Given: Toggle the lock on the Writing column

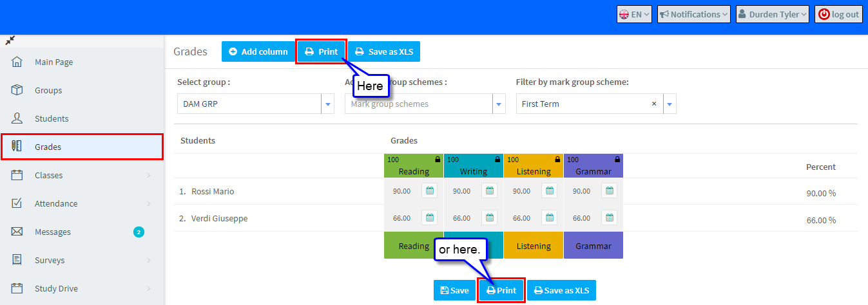Looking at the screenshot, I should (x=497, y=160).
